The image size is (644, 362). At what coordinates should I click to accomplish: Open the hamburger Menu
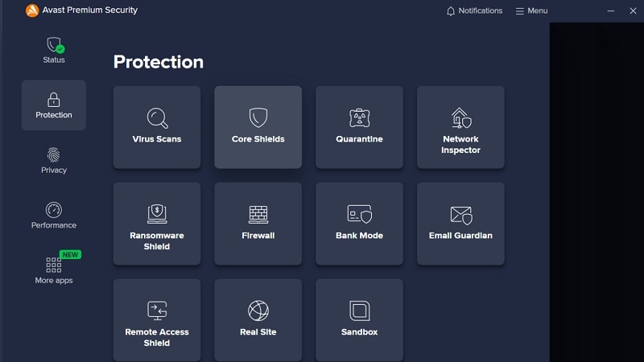[531, 10]
